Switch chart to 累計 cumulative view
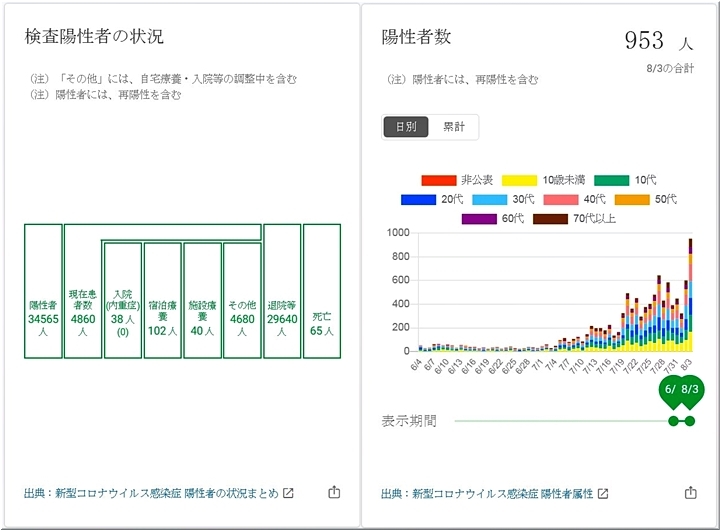 (454, 127)
